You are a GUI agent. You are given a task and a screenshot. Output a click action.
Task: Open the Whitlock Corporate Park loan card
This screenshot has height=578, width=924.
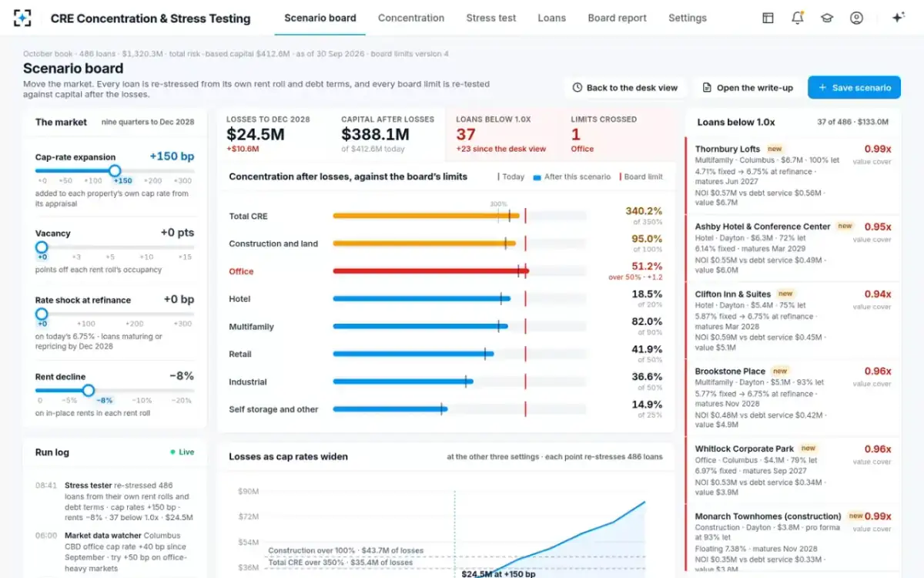(x=792, y=471)
